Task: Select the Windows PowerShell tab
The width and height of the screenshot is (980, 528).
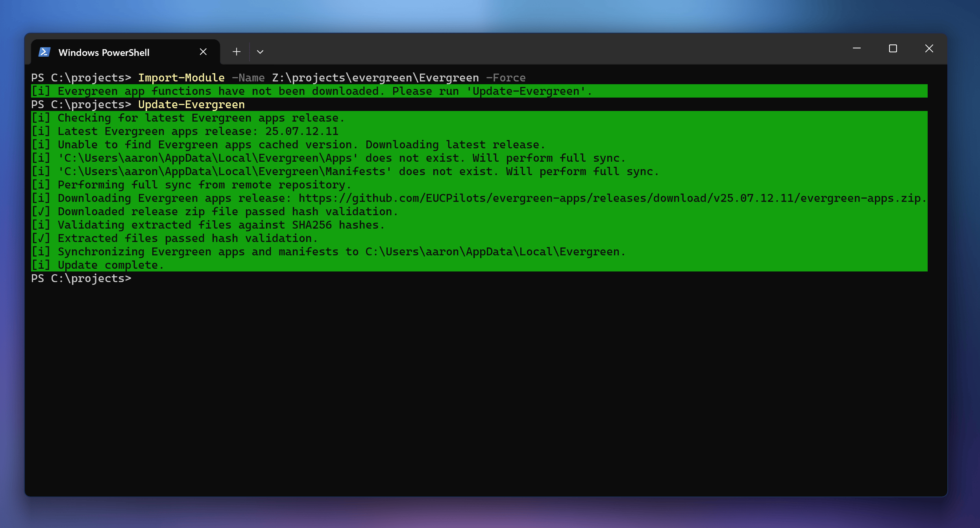Action: click(x=125, y=52)
